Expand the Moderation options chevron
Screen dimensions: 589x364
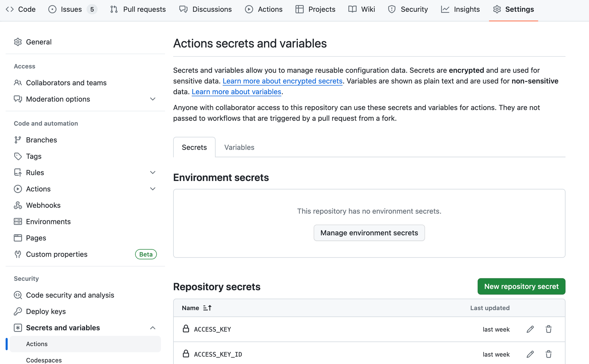tap(153, 99)
